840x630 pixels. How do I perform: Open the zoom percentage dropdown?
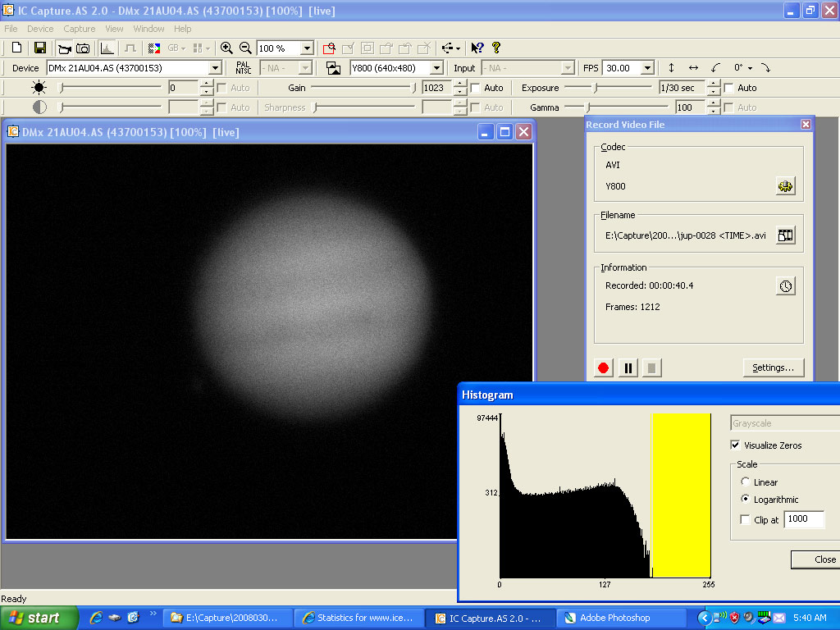click(307, 48)
